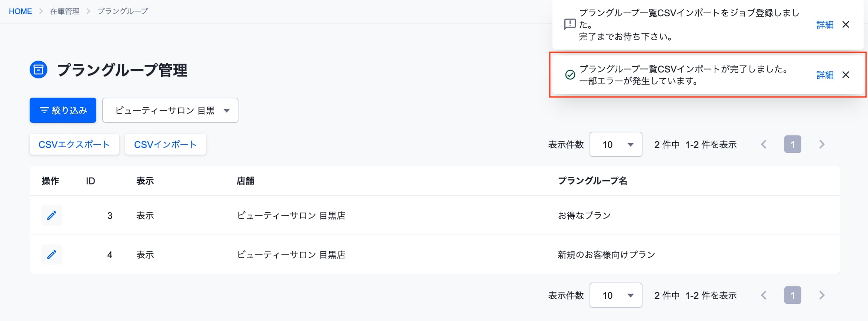Open top 表示件数 dropdown showing 10
This screenshot has height=321, width=868.
[x=616, y=144]
